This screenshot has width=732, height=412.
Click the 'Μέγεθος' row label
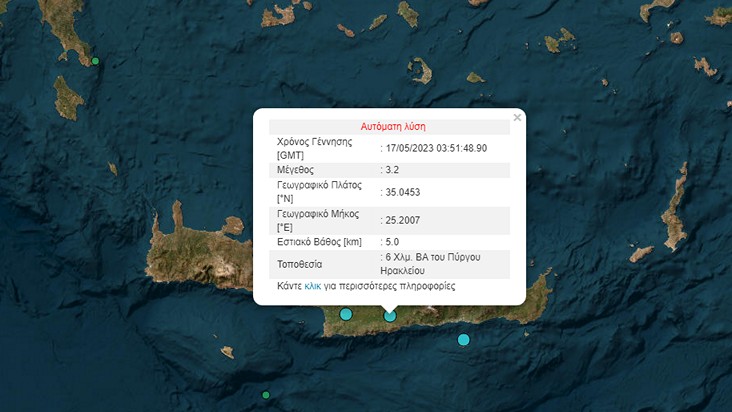pyautogui.click(x=298, y=170)
